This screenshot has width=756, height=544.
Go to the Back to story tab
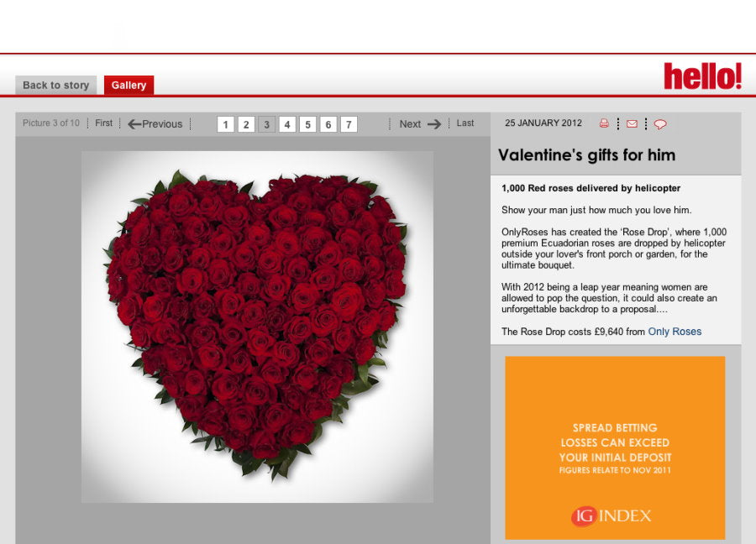coord(56,86)
